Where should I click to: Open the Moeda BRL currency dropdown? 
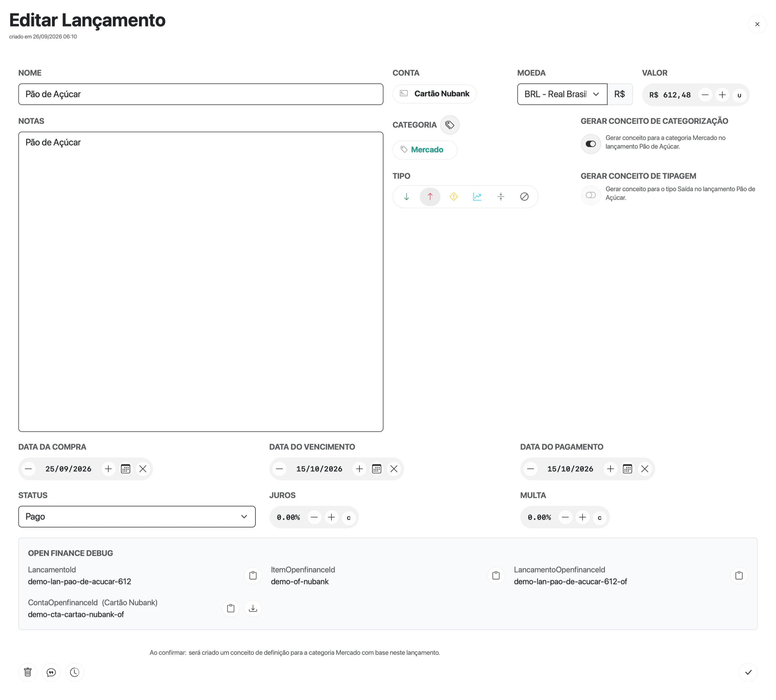pyautogui.click(x=562, y=94)
